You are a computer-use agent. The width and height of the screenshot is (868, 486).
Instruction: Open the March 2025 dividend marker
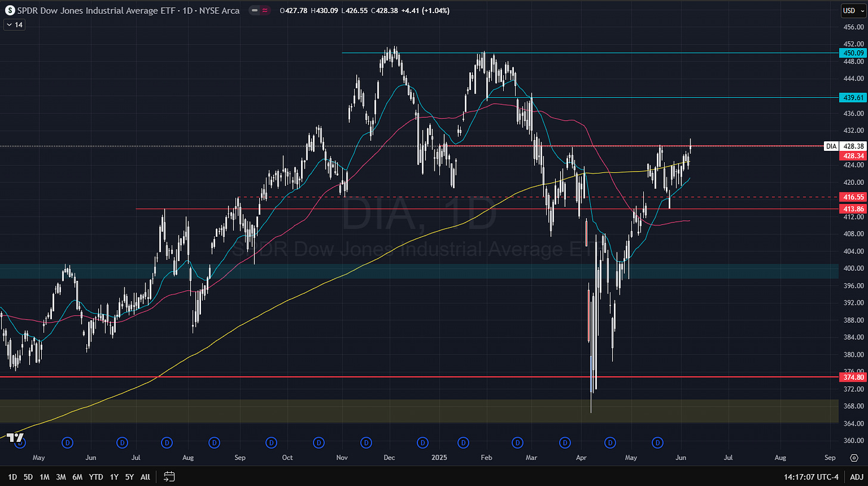(565, 442)
